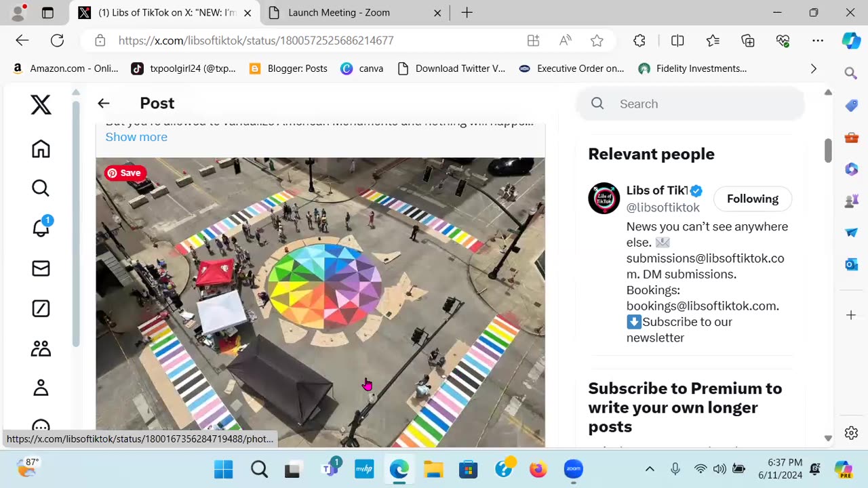Open Zoom app from taskbar
This screenshot has width=868, height=488.
pyautogui.click(x=574, y=469)
